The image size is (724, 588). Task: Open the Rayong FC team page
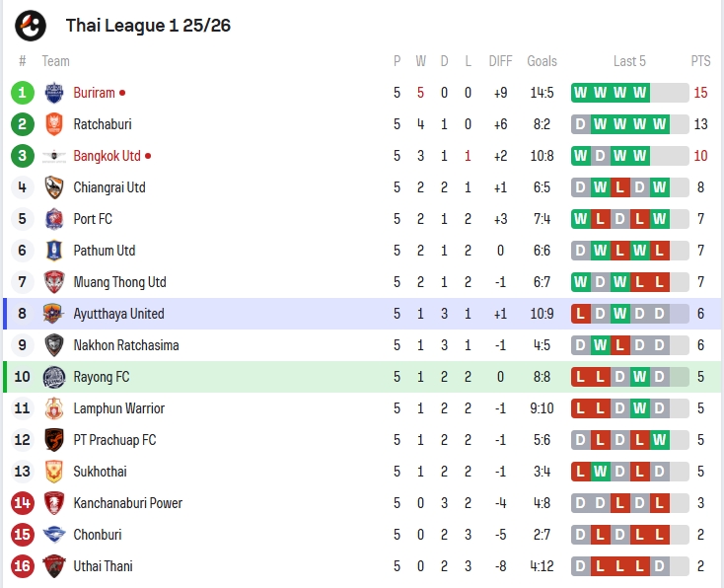pos(102,377)
